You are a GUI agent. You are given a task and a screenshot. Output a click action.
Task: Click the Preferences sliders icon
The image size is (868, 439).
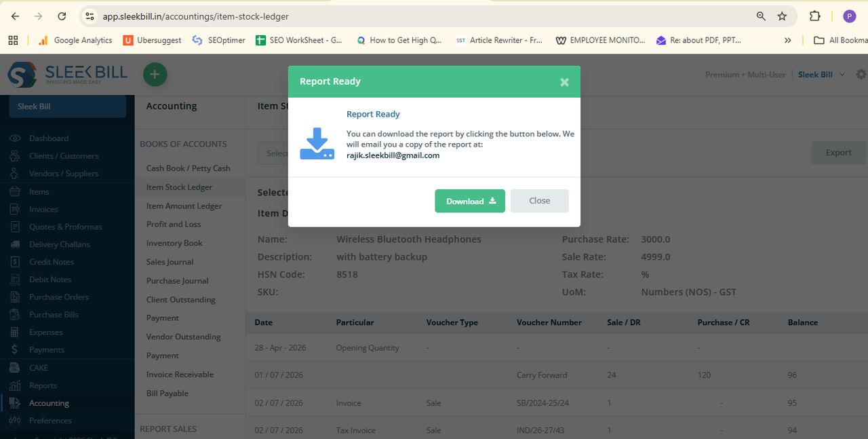point(15,421)
